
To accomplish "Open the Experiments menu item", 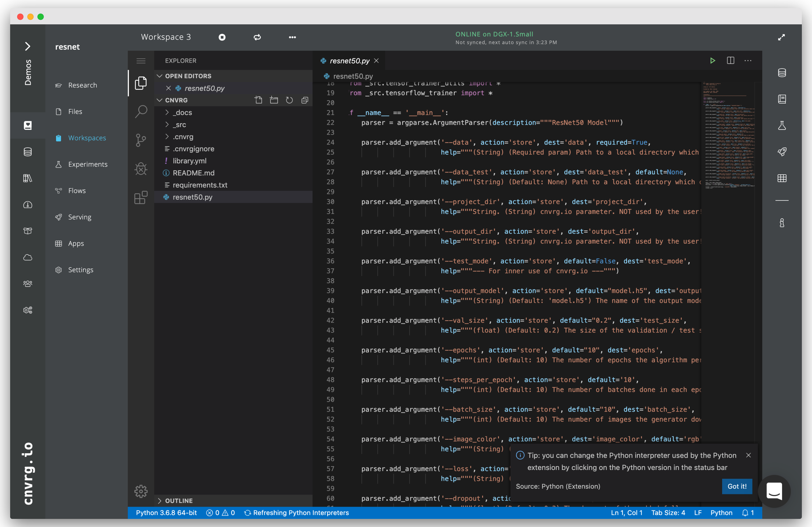I will click(88, 164).
